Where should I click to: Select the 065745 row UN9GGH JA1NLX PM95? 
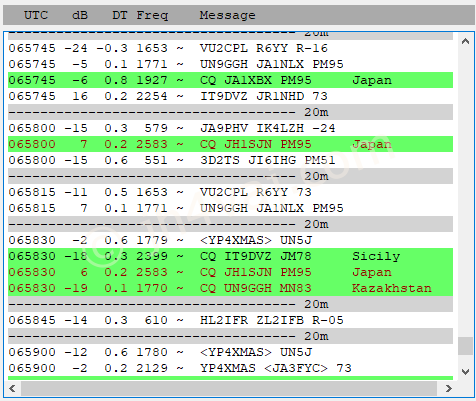click(x=230, y=64)
